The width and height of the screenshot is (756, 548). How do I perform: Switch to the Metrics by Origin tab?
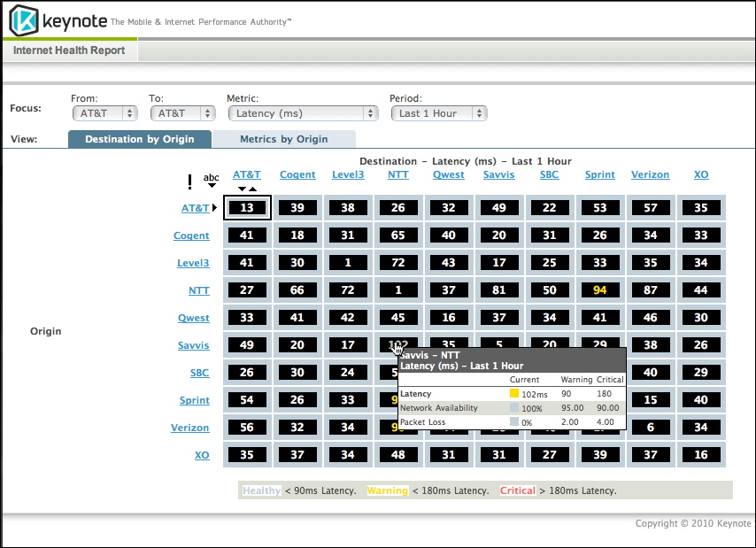pyautogui.click(x=284, y=139)
